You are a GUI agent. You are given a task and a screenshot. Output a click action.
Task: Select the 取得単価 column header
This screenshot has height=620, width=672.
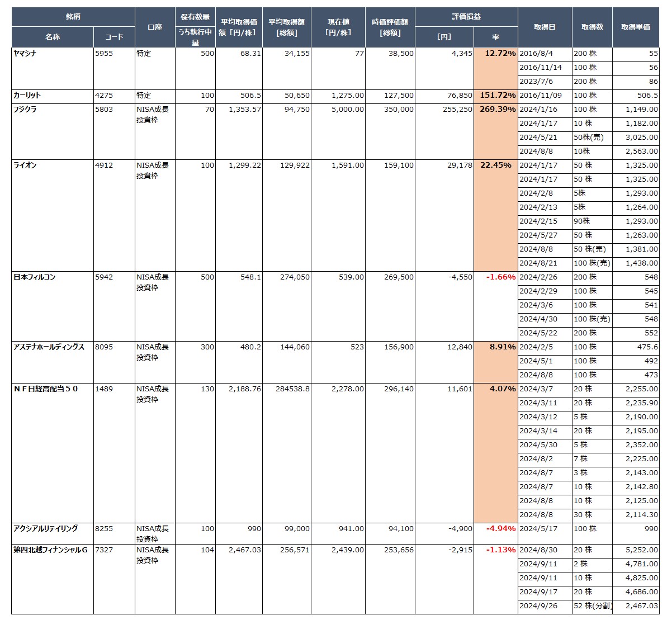[636, 27]
